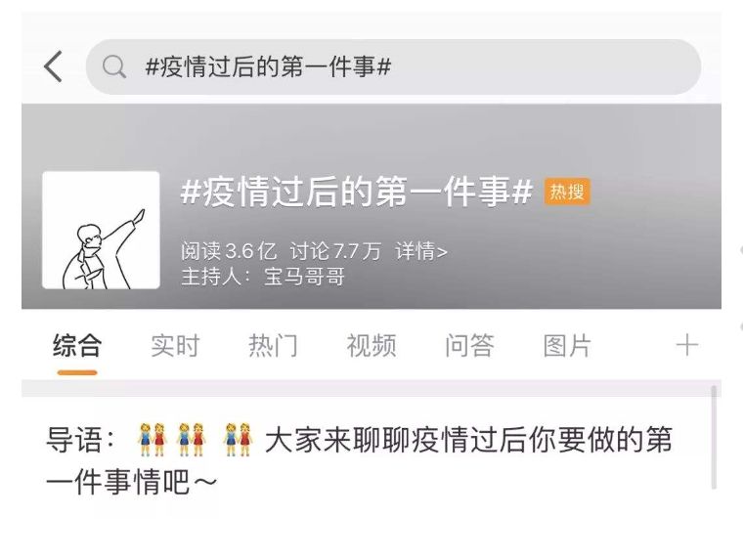The height and width of the screenshot is (560, 744).
Task: Open the topic title #疫情过后的第一件事#
Action: 356,192
